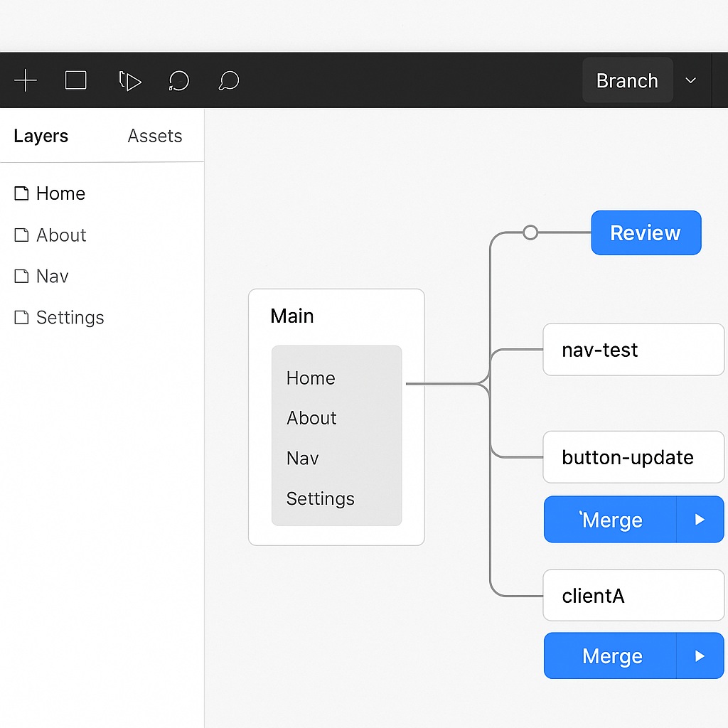The image size is (728, 728).
Task: Click the page icon beside About layer
Action: [21, 235]
